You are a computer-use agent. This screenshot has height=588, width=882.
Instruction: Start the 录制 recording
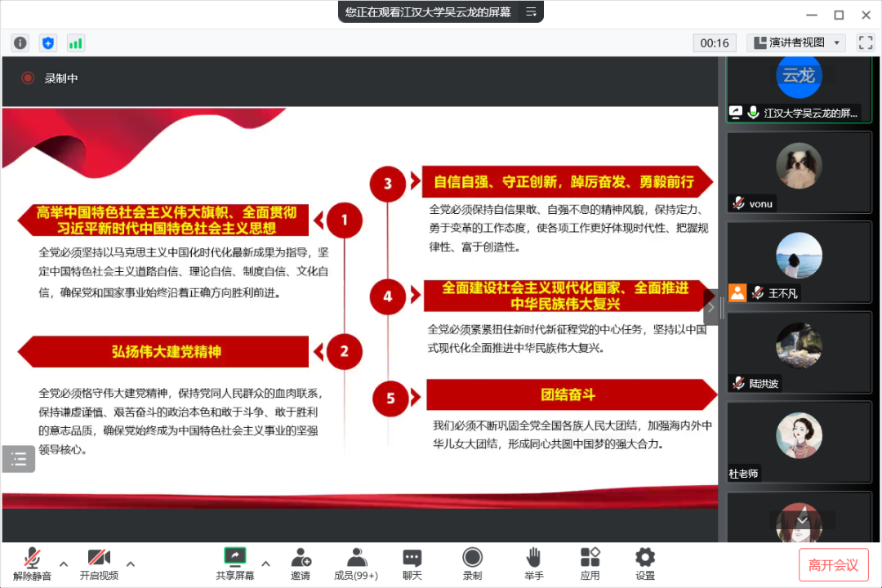[472, 563]
